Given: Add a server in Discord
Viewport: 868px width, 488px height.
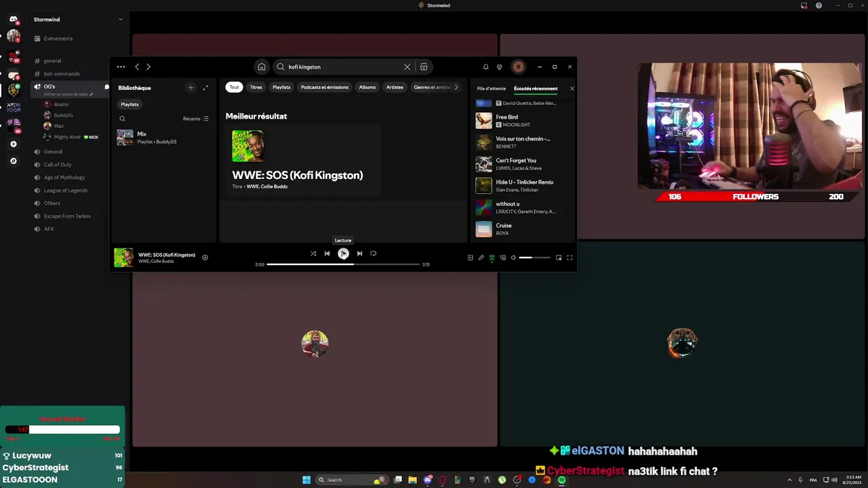Looking at the screenshot, I should (x=14, y=144).
